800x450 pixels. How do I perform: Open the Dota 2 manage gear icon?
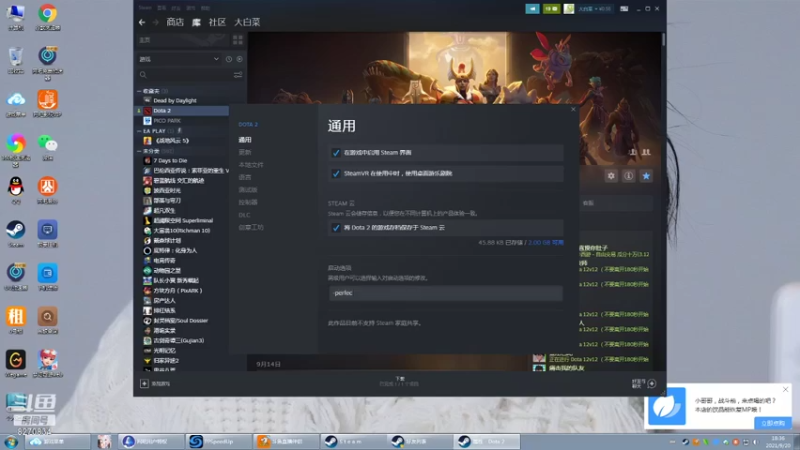[611, 176]
